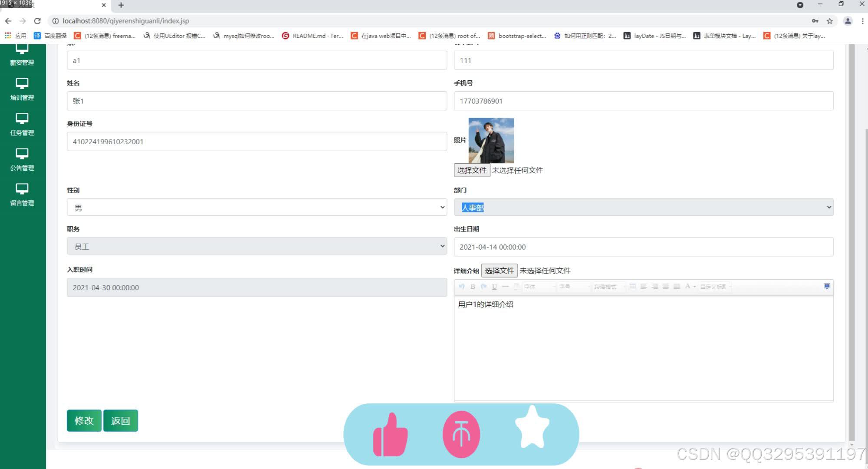Open 任务管理 in the sidebar
Image resolution: width=868 pixels, height=469 pixels.
pyautogui.click(x=22, y=125)
